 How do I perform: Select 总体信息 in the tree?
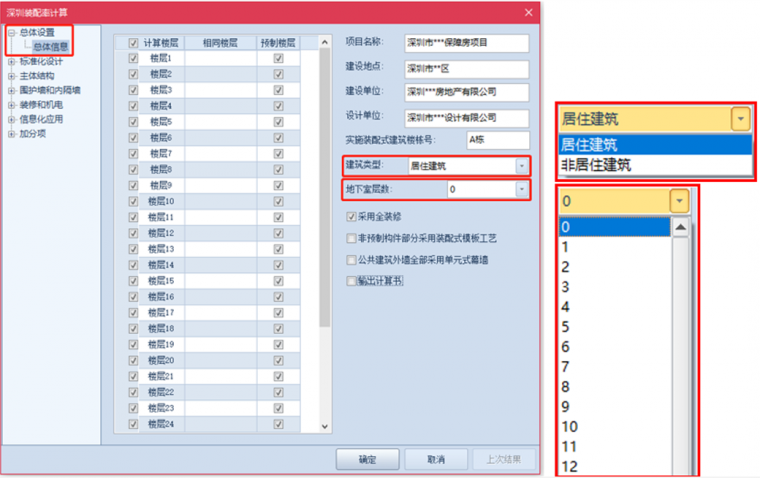50,47
